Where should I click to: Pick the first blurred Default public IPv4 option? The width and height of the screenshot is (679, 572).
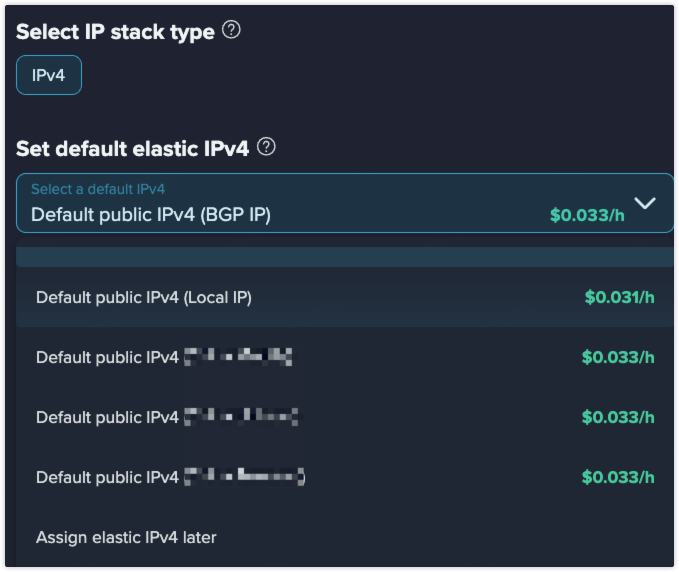(165, 357)
